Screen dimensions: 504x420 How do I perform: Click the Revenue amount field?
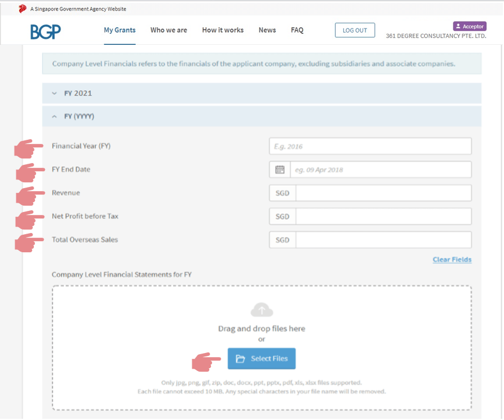point(383,193)
